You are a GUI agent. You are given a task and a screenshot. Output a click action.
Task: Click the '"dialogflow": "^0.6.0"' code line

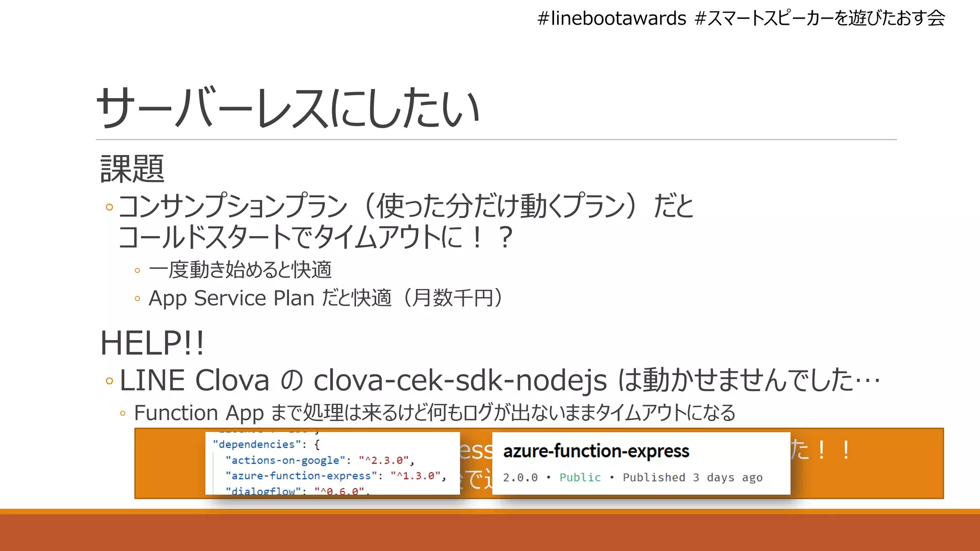coord(298,491)
